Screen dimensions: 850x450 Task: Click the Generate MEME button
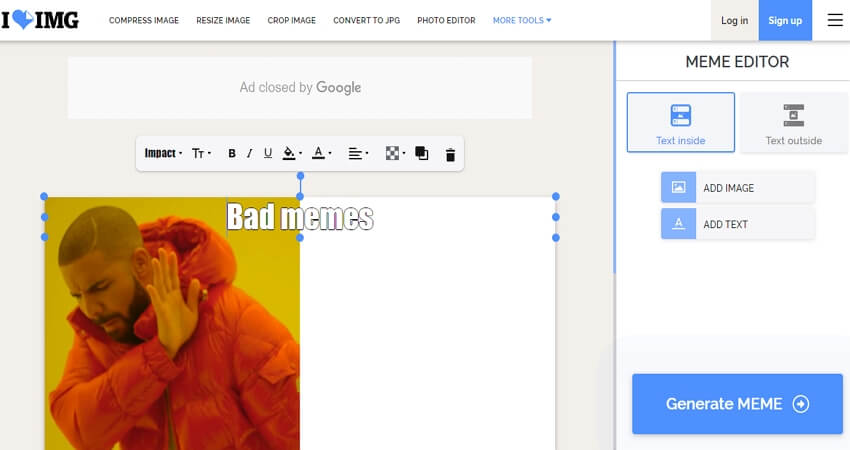coord(737,404)
